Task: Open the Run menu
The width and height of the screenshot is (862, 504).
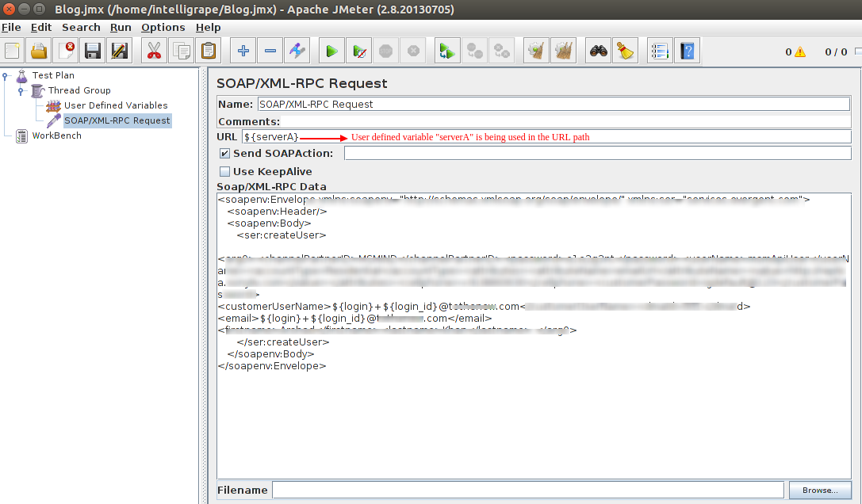Action: 121,28
